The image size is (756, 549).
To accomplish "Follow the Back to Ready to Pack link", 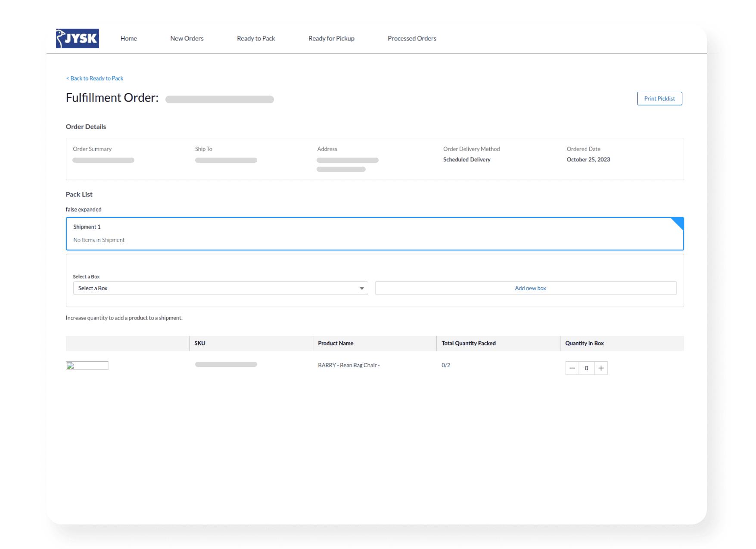I will [x=94, y=78].
